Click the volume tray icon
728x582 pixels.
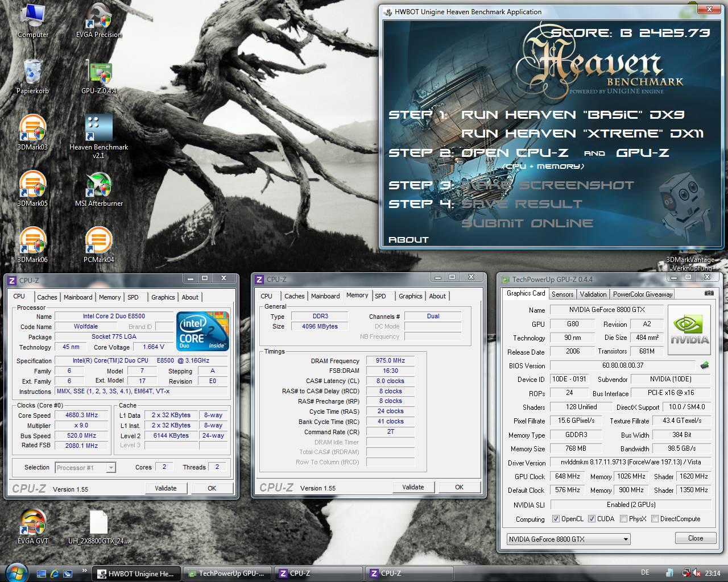(696, 573)
